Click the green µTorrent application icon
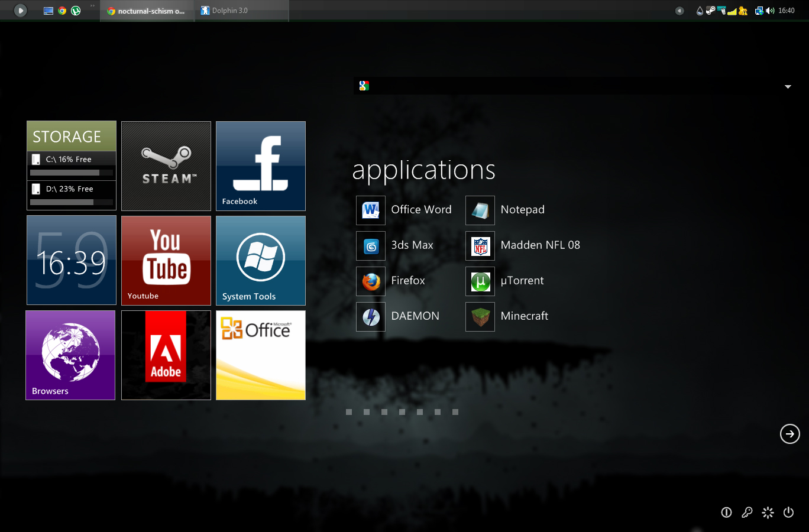Viewport: 809px width, 532px height. pos(480,281)
